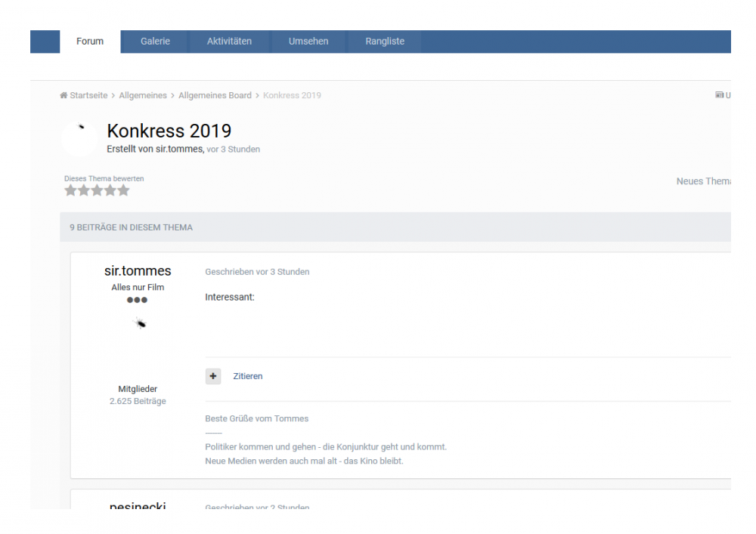Navigate to the Allgemeines breadcrumb link

(144, 95)
